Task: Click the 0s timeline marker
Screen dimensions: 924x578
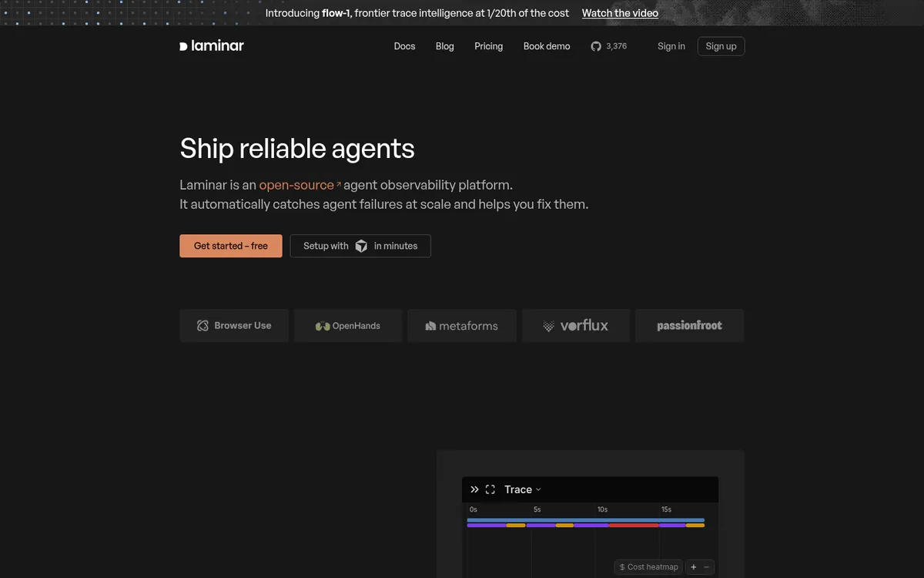Action: (x=473, y=509)
